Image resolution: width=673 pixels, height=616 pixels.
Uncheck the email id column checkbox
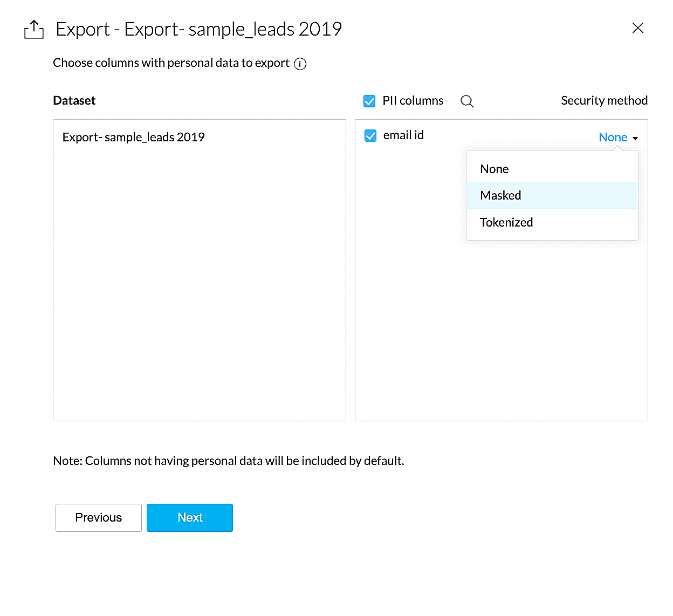click(x=370, y=135)
